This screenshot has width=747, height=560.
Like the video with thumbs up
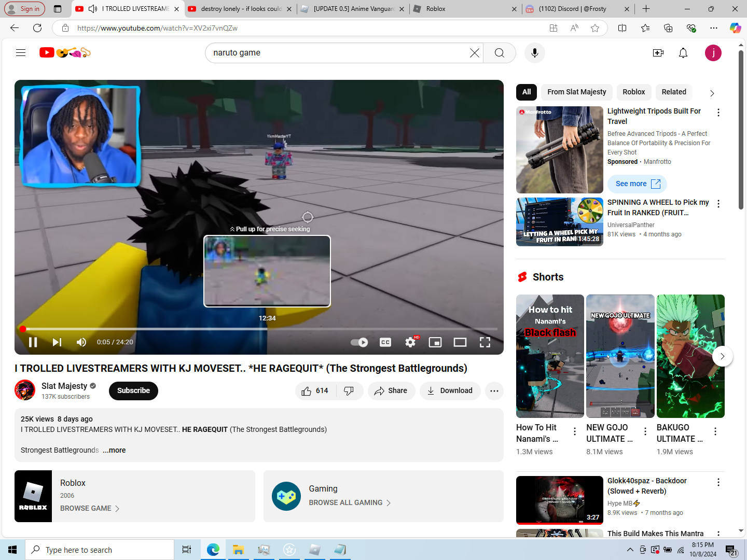coord(315,391)
